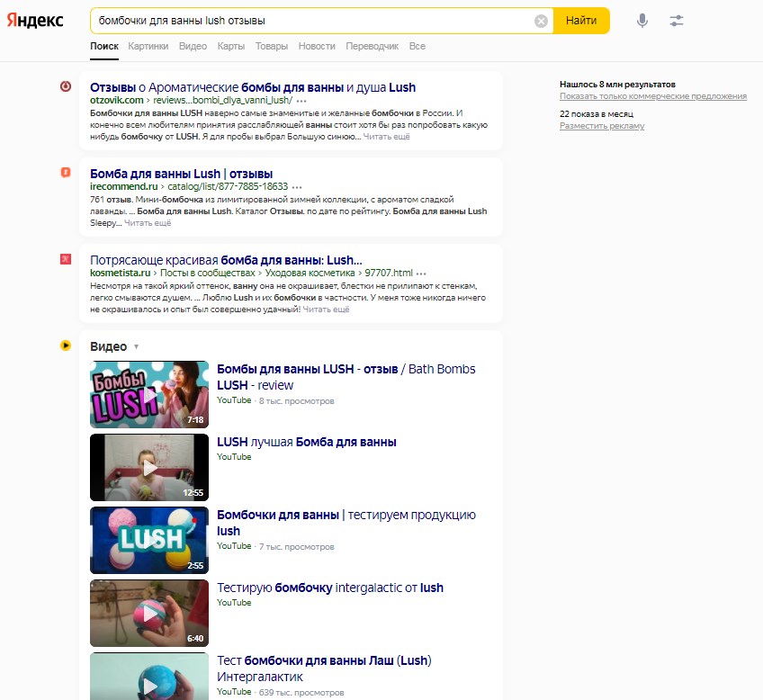Open 'LUSH лучшая Бомба для ванны' video title
Image resolution: width=763 pixels, height=700 pixels.
[307, 442]
